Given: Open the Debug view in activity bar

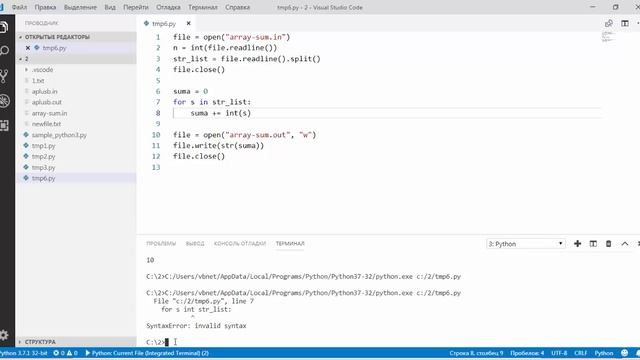Looking at the screenshot, I should point(4,101).
